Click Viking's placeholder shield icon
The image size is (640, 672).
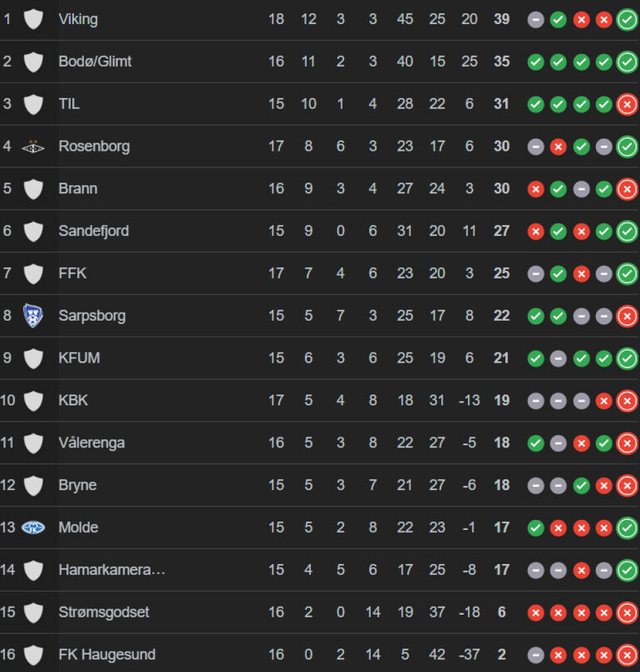pyautogui.click(x=33, y=19)
